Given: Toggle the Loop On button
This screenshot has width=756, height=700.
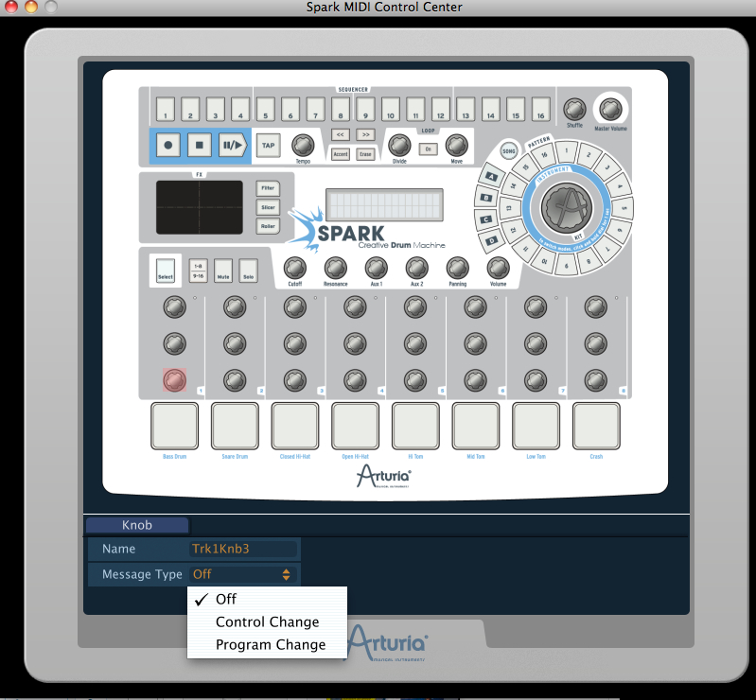Looking at the screenshot, I should (x=428, y=149).
